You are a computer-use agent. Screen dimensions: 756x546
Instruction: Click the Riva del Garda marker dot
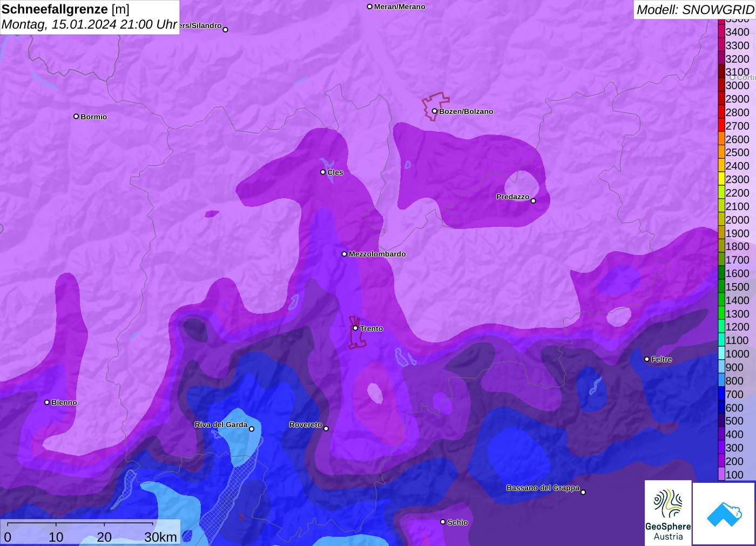(x=251, y=429)
